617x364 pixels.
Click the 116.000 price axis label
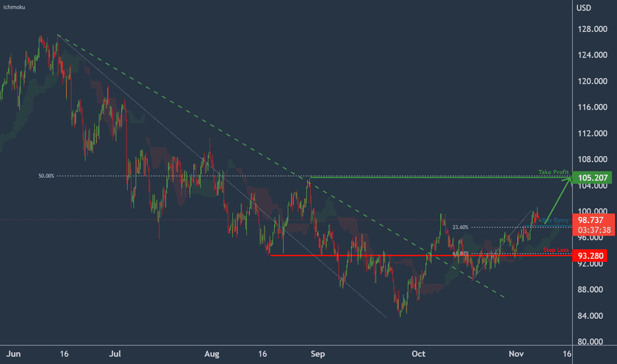click(593, 107)
